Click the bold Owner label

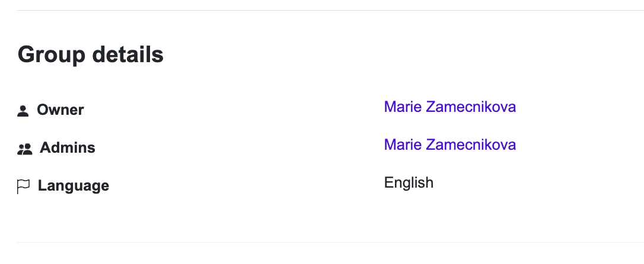point(60,110)
